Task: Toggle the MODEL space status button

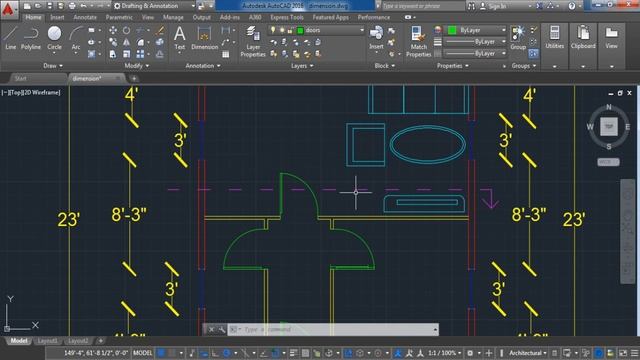Action: 142,353
